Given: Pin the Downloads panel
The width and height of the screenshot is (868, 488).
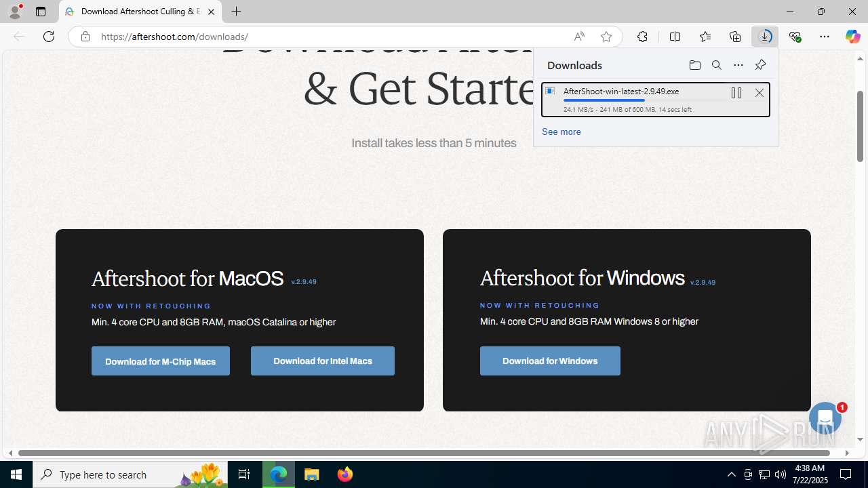Looking at the screenshot, I should point(760,65).
